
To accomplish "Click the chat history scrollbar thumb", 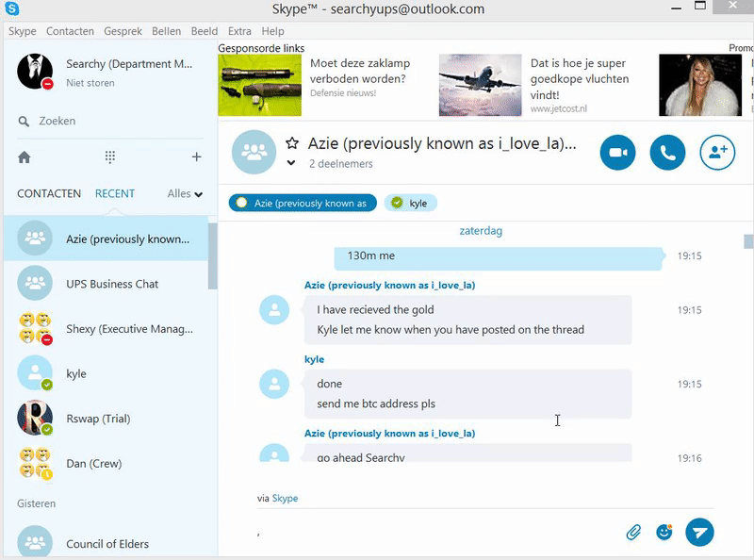I will click(748, 241).
